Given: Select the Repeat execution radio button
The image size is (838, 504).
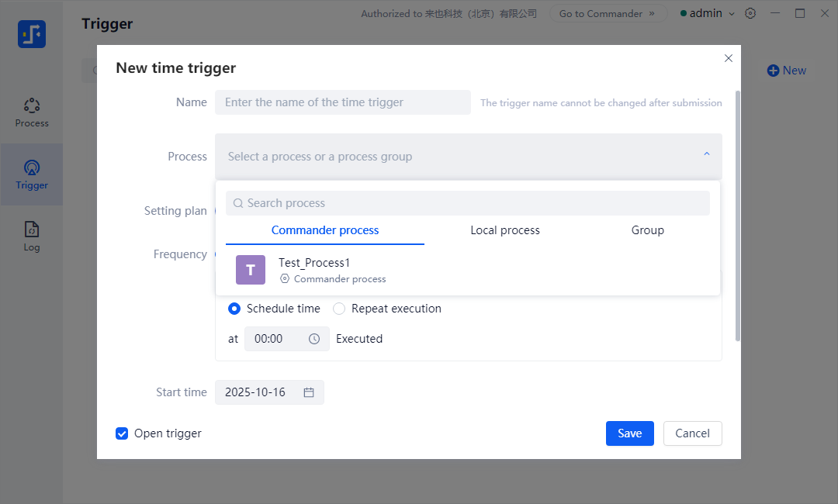Looking at the screenshot, I should pyautogui.click(x=339, y=309).
